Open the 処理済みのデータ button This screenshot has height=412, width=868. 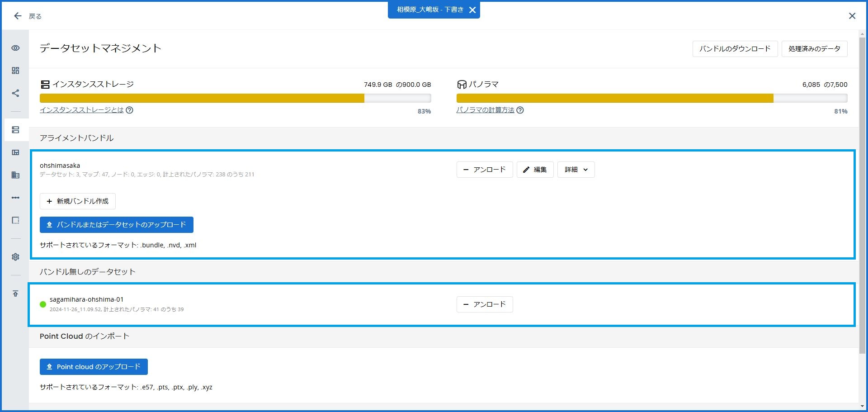tap(814, 49)
